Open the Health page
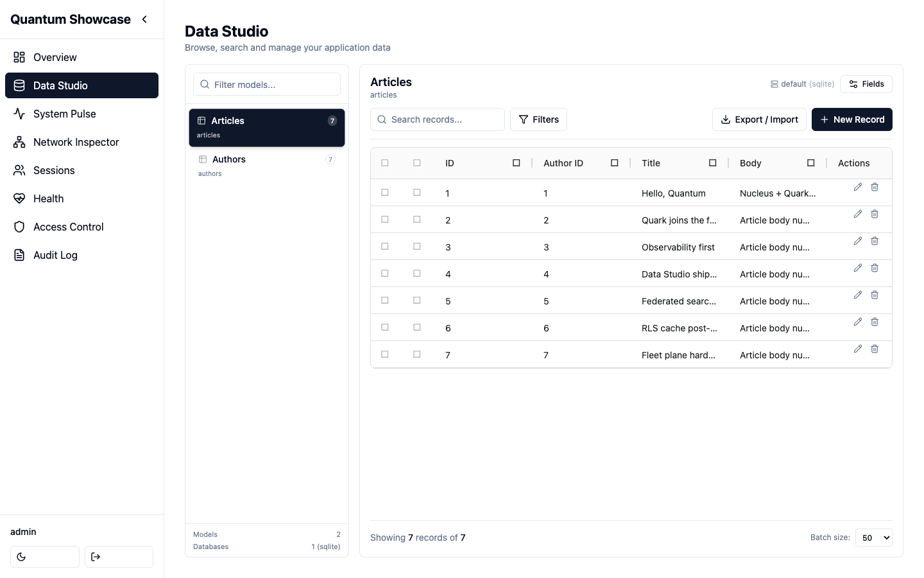Screen dimensions: 924x578 (x=81, y=198)
